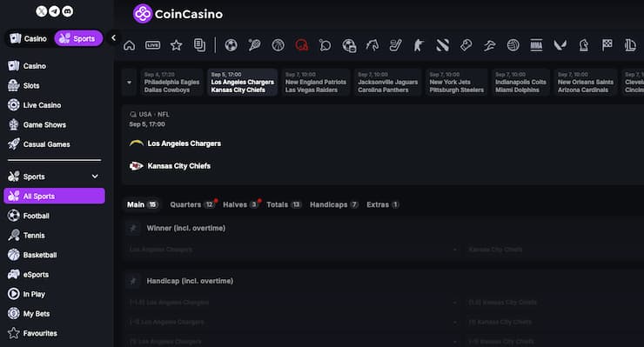This screenshot has width=644, height=347.
Task: Select basketball icon in top bar
Action: pos(278,45)
